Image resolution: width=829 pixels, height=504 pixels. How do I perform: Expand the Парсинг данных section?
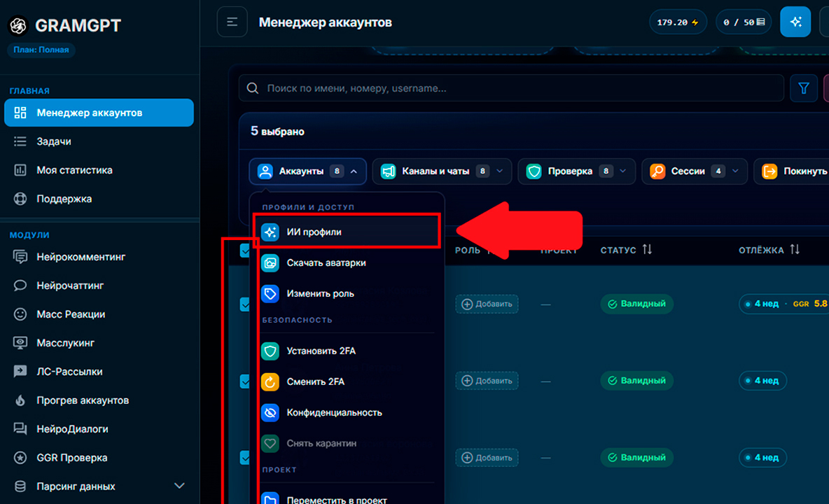99,486
